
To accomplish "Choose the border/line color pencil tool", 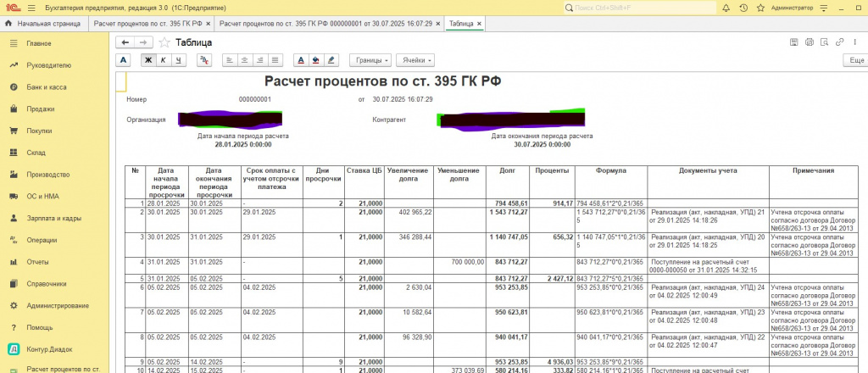I will (x=331, y=60).
